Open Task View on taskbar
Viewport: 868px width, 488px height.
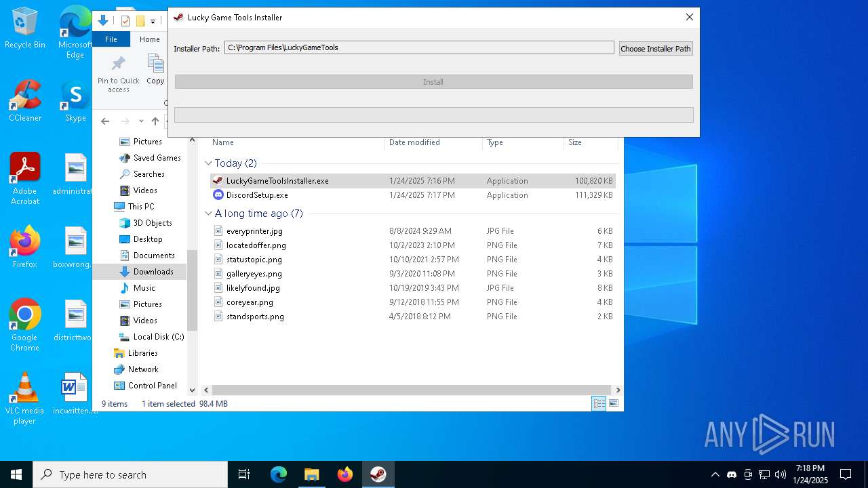tap(244, 474)
